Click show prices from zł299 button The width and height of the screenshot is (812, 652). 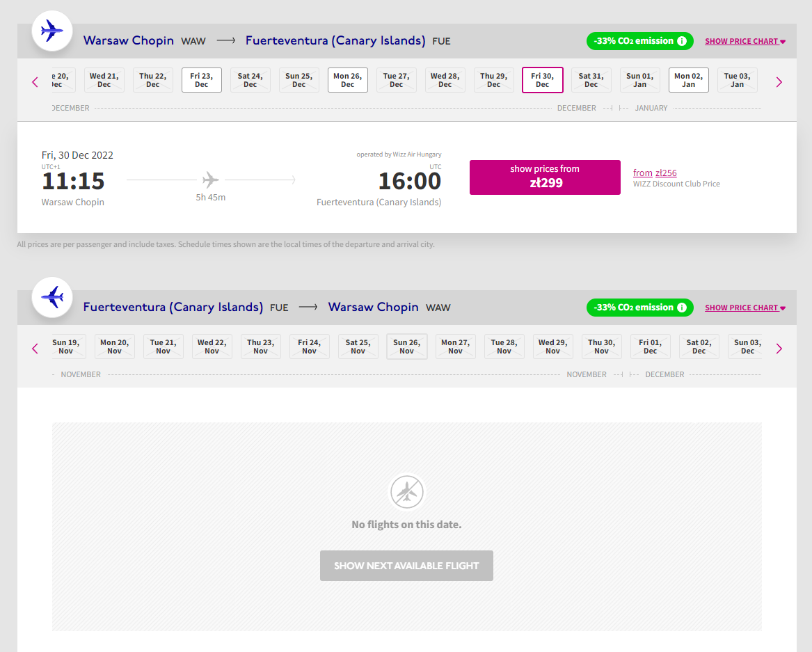point(545,177)
